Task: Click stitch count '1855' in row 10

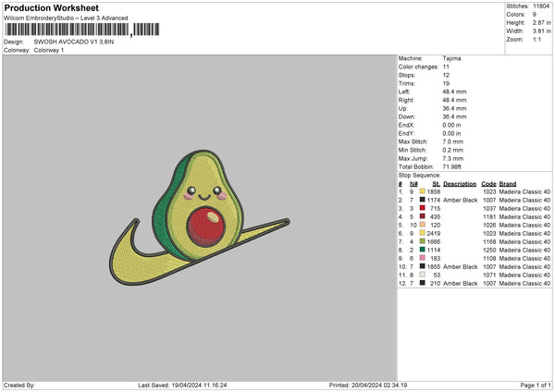Action: (434, 267)
